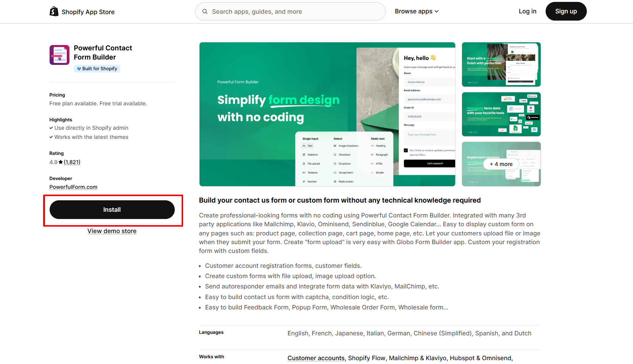Screen dimensions: 633x364
Task: Focus the search apps input field
Action: coord(290,11)
